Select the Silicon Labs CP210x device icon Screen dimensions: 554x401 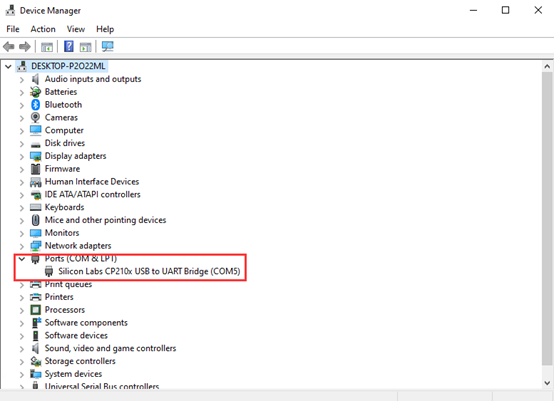pyautogui.click(x=49, y=271)
